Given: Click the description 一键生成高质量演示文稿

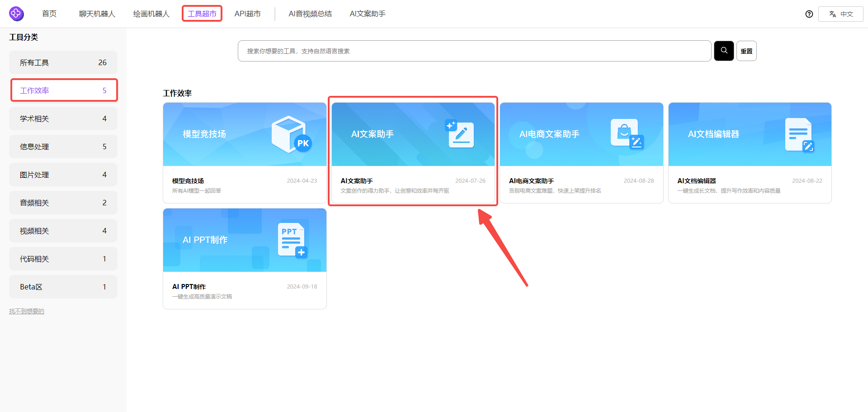Looking at the screenshot, I should [202, 297].
